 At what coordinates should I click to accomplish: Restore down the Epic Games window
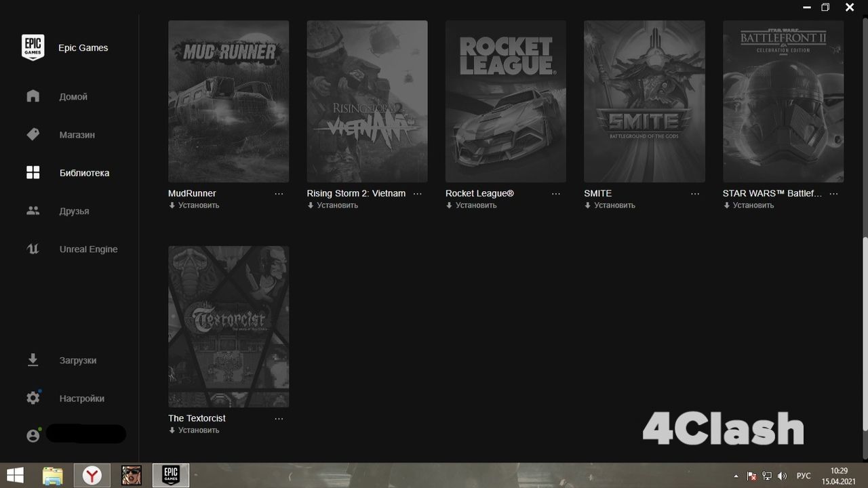[825, 7]
